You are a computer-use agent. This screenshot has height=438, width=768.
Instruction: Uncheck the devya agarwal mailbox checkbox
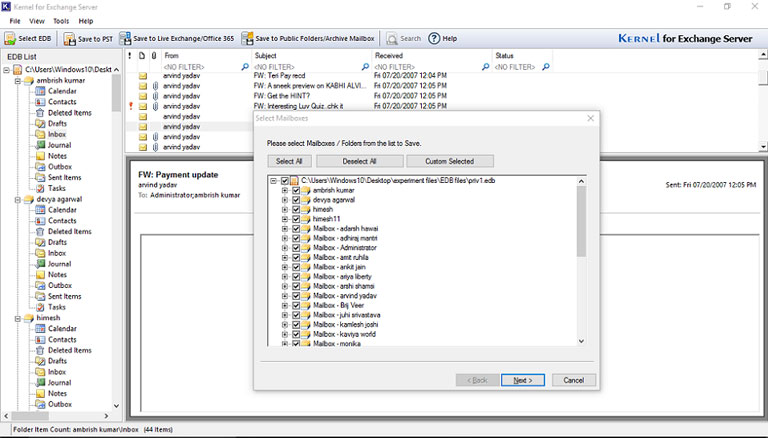click(296, 200)
